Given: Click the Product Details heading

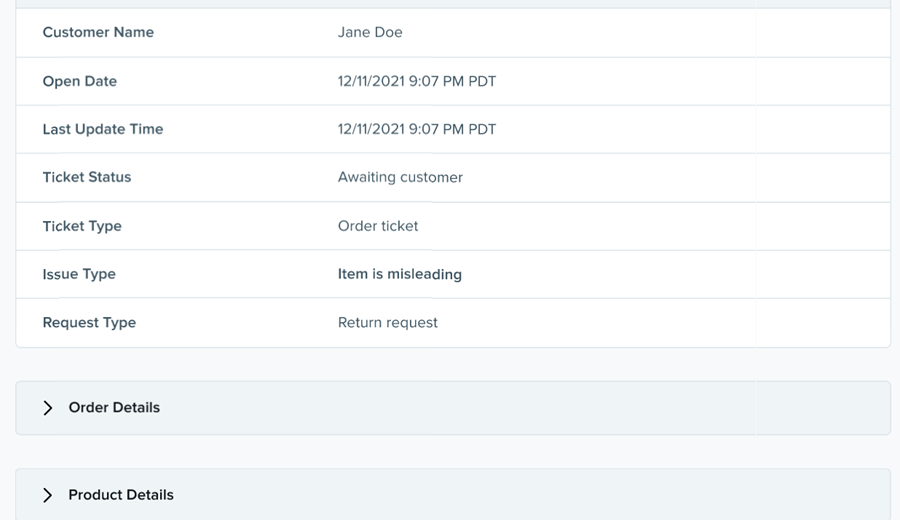Looking at the screenshot, I should click(x=121, y=495).
